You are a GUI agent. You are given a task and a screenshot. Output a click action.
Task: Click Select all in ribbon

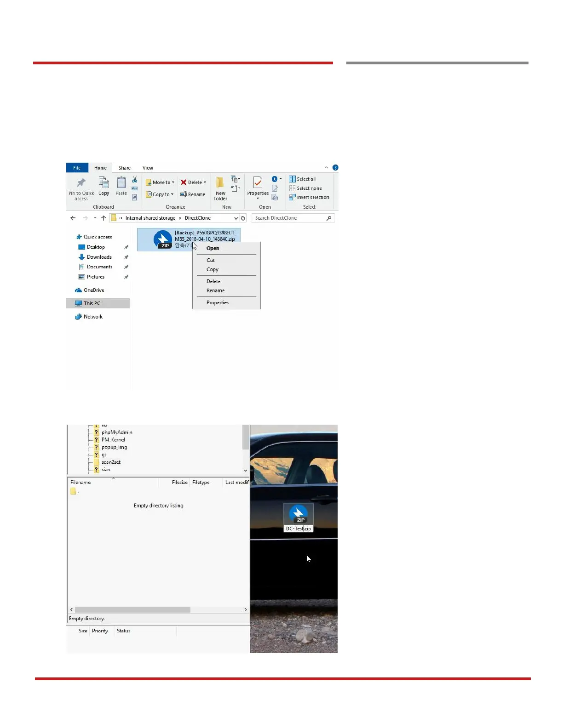point(302,179)
